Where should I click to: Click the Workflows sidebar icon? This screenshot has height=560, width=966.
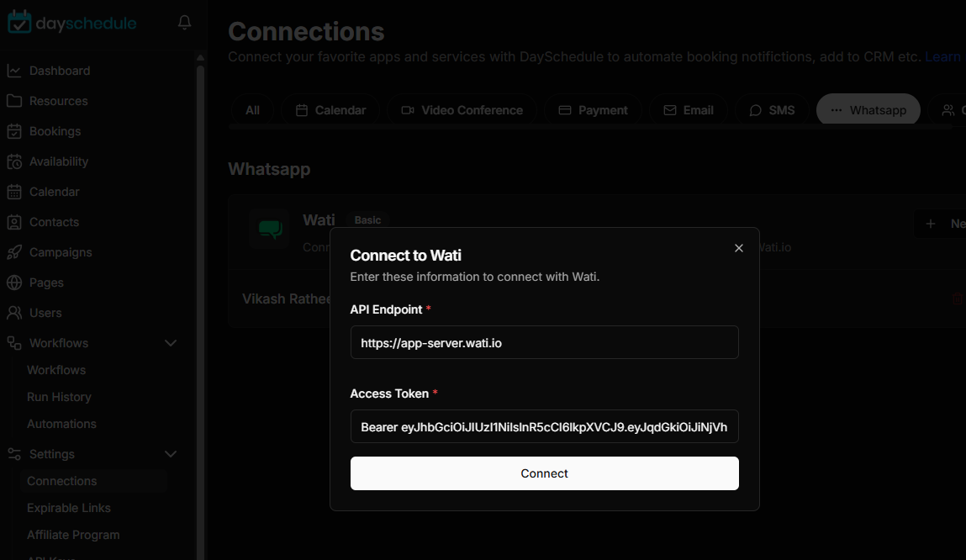coord(14,343)
